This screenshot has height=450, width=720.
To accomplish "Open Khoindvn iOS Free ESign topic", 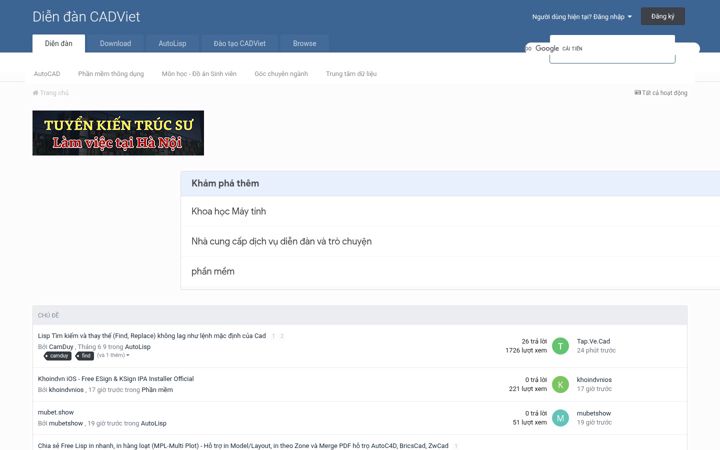I will click(116, 379).
